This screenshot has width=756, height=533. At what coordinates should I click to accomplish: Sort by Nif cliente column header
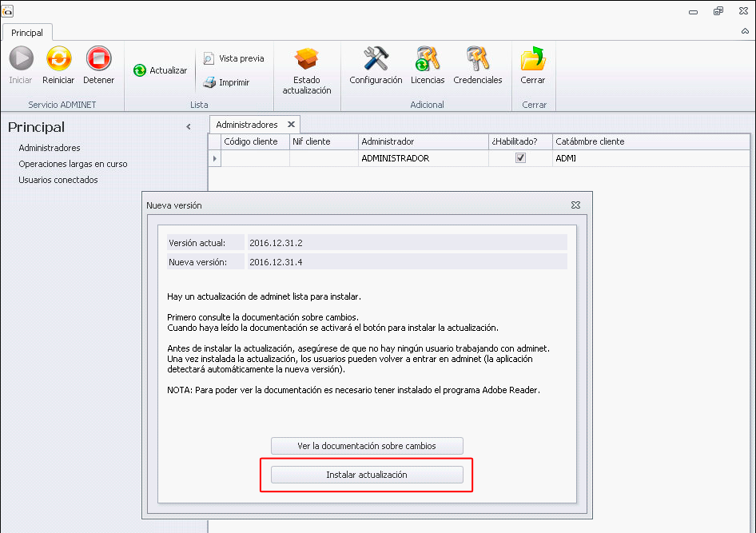coord(324,141)
